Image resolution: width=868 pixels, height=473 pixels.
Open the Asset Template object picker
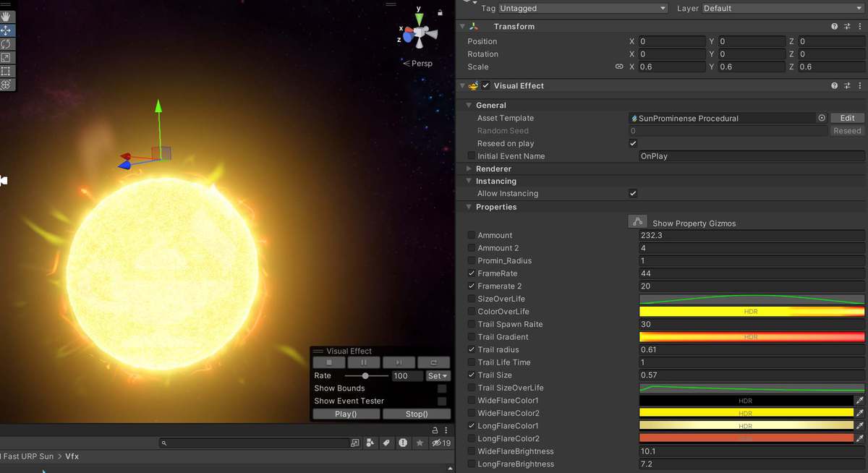point(822,118)
